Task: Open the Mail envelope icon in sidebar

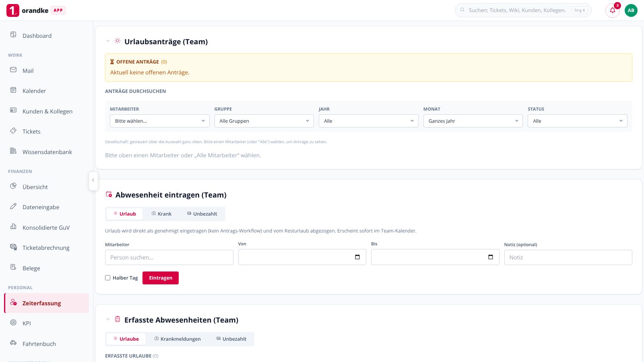Action: coord(13,70)
